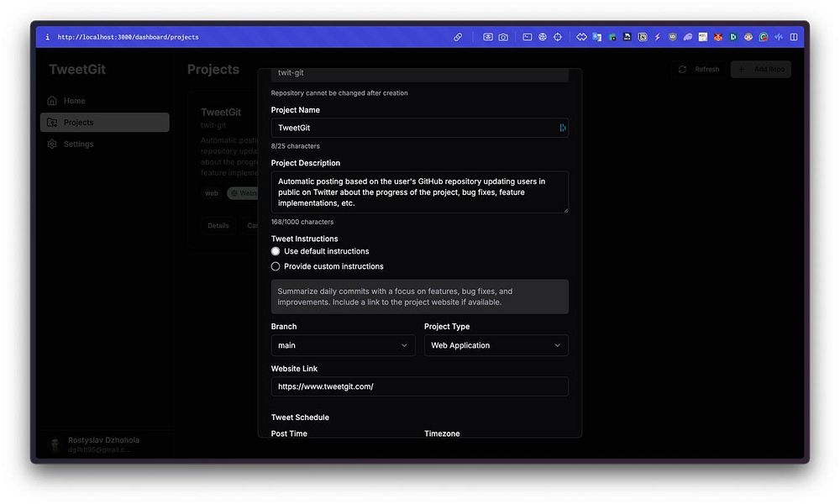Click the Tweet Instructions label
Screen dimensions: 840x504
pyautogui.click(x=304, y=239)
